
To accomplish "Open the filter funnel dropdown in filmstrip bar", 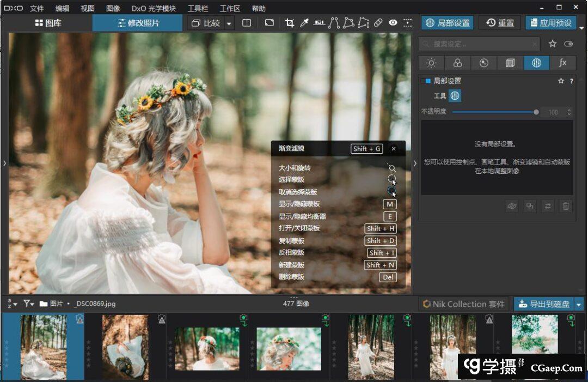I will 28,304.
